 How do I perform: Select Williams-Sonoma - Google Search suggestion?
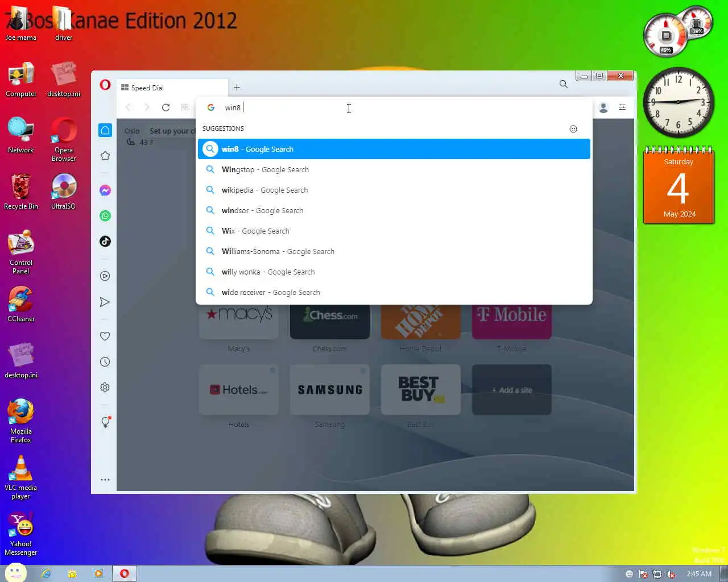[394, 251]
